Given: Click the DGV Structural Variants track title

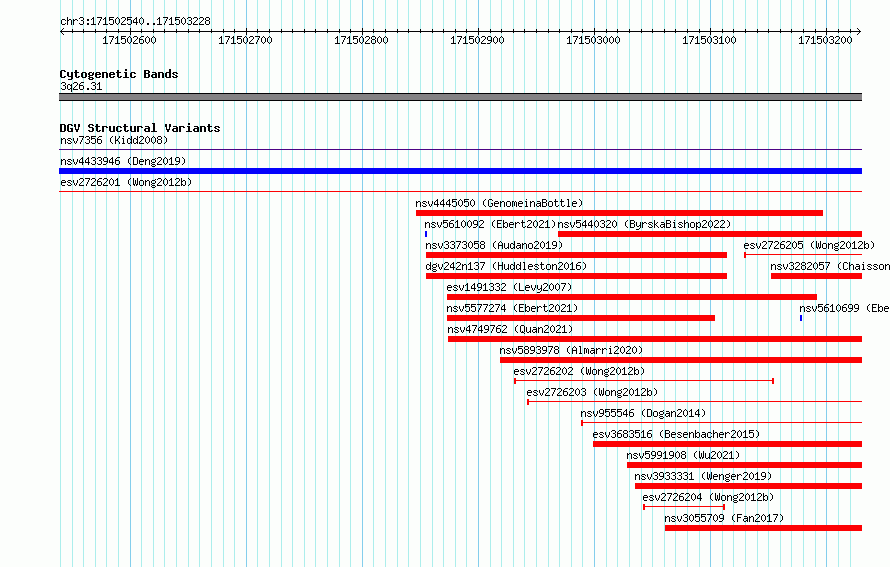Looking at the screenshot, I should click(140, 128).
